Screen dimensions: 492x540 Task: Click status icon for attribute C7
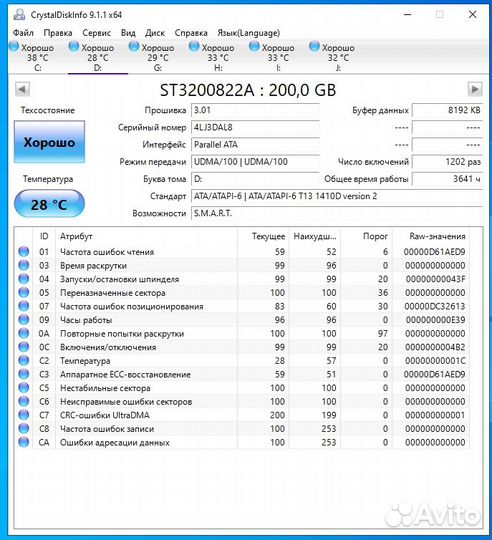point(24,415)
